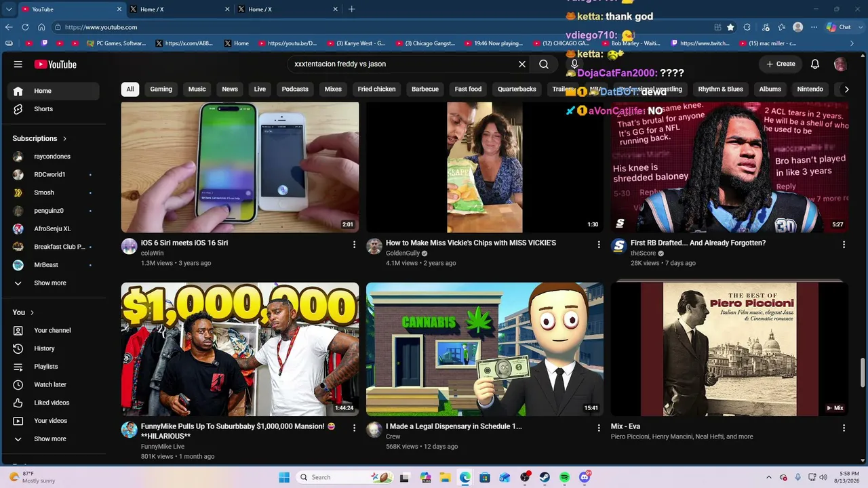Open the account avatar menu
The image size is (868, 488).
tap(840, 64)
